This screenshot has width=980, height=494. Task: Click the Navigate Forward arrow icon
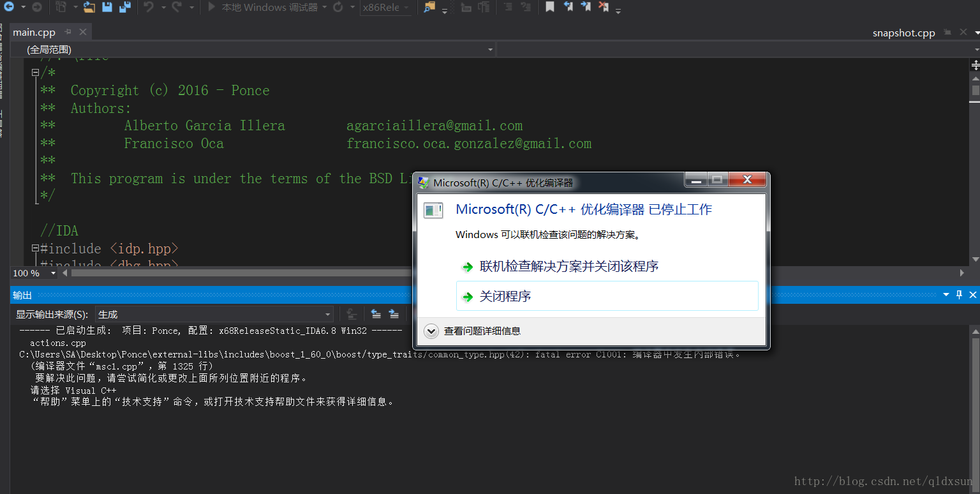(37, 7)
